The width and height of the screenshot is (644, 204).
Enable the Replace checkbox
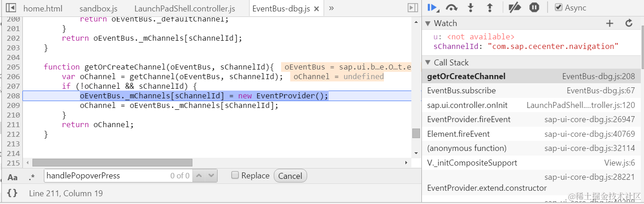pos(235,175)
